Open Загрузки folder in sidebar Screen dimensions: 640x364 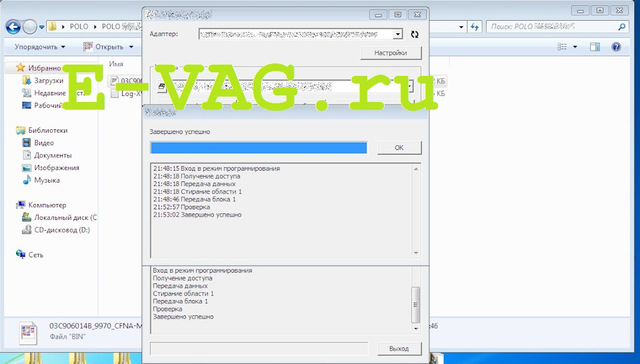coord(44,81)
